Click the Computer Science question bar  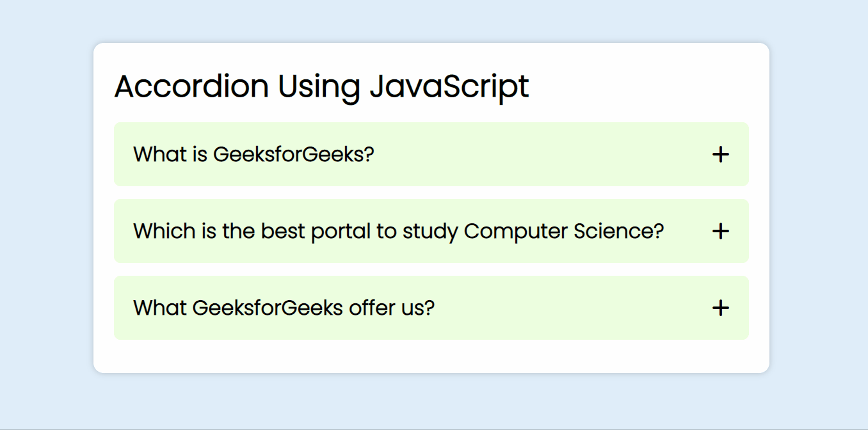click(399, 231)
